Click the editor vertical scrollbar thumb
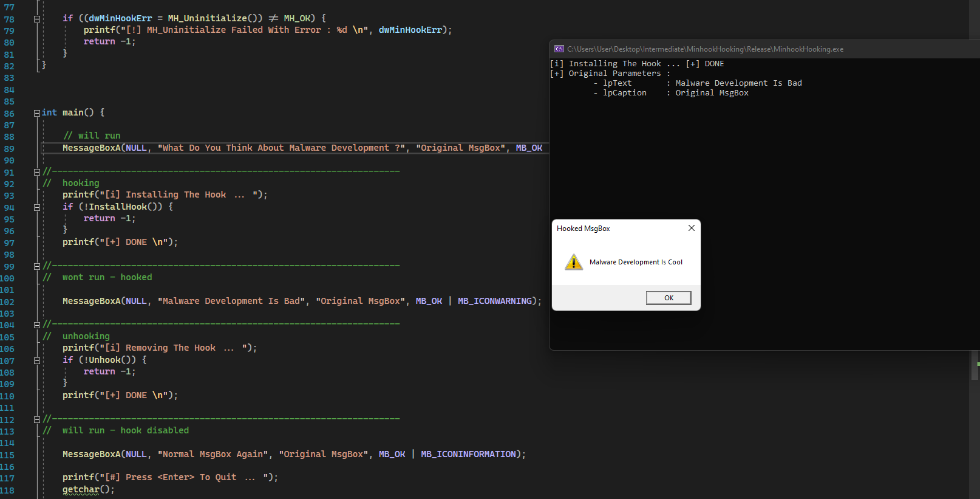The width and height of the screenshot is (980, 499). click(x=975, y=365)
